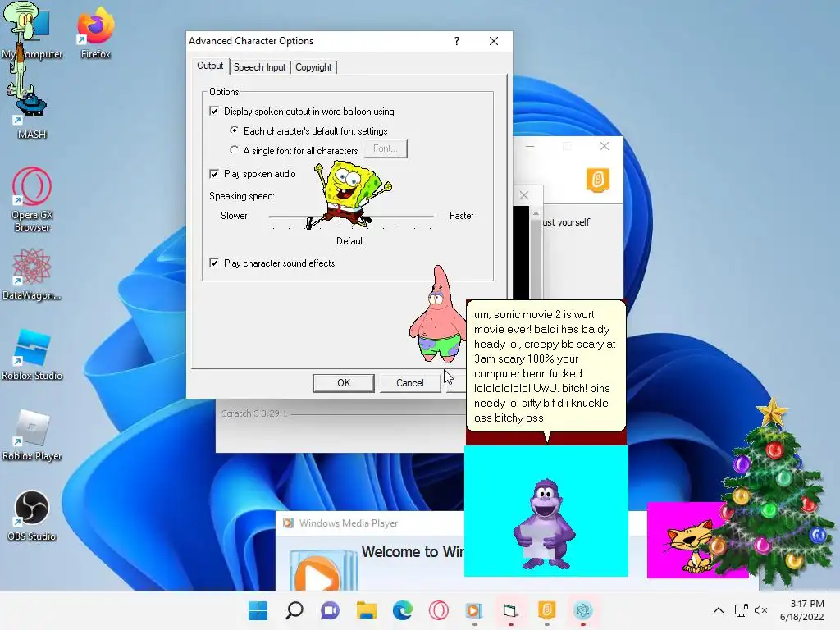
Task: Switch to the Output tab
Action: (x=210, y=66)
